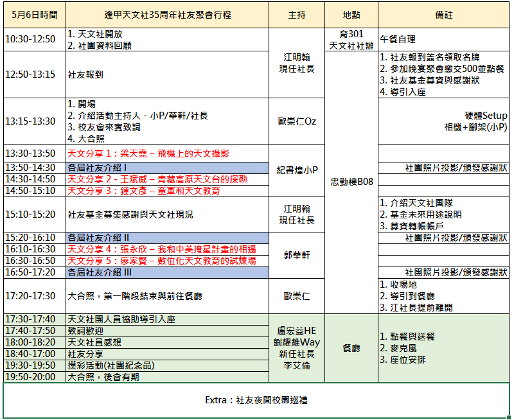The image size is (514, 420).
Task: Click the '紀書煌小P' host cell
Action: click(x=297, y=170)
